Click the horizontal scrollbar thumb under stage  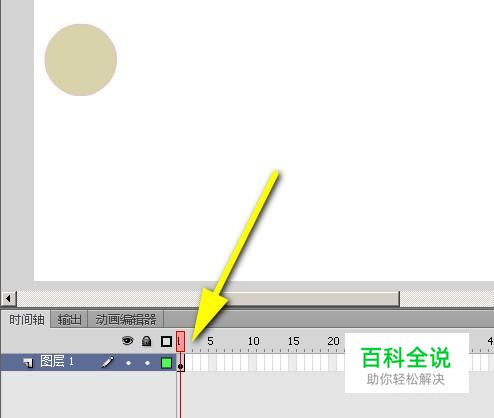tap(208, 298)
